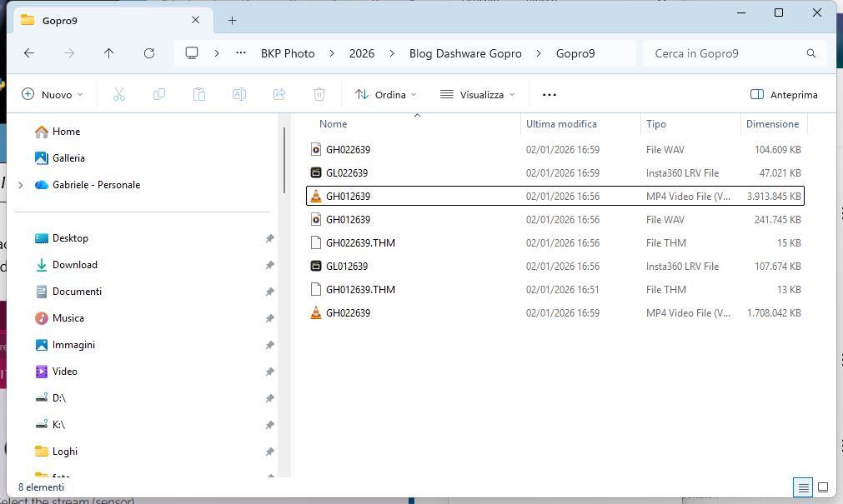Open the Ordina sort dropdown

tap(386, 95)
